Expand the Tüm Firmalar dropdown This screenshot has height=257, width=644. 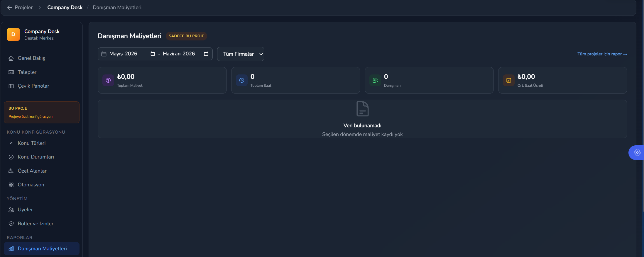pyautogui.click(x=241, y=54)
